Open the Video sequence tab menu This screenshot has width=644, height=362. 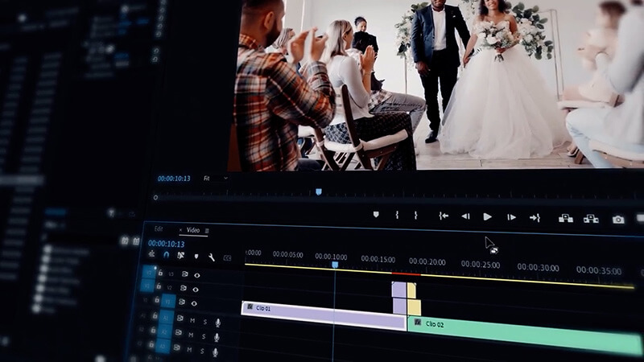207,231
